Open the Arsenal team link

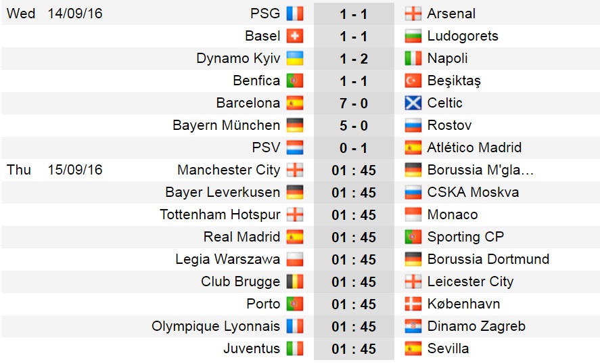(451, 14)
